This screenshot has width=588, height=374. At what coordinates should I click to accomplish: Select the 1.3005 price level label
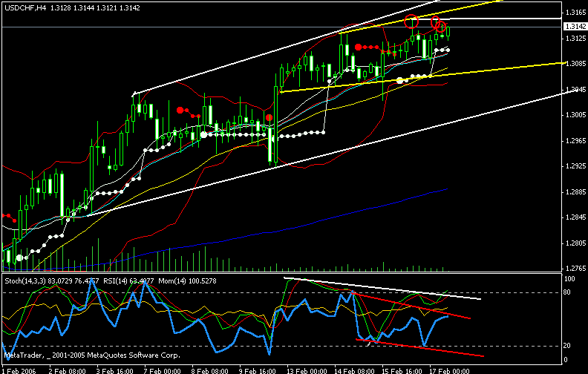575,115
